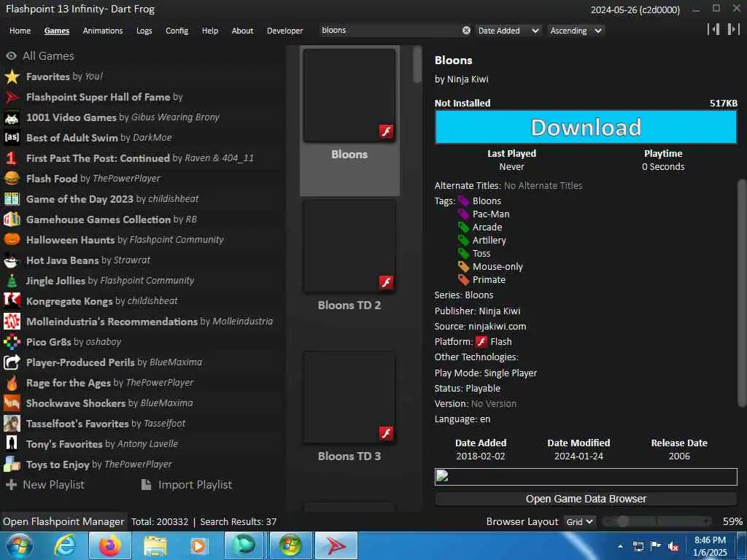Adjust the thumbnail zoom slider
Image resolution: width=747 pixels, height=560 pixels.
coord(657,521)
